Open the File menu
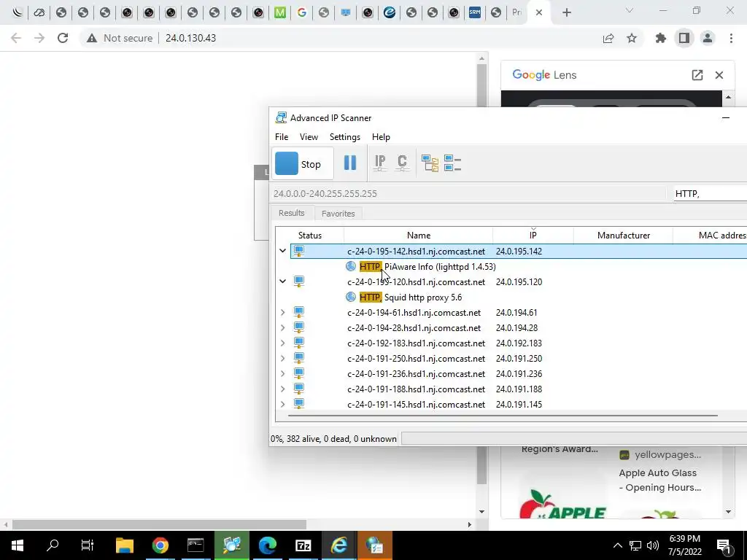The width and height of the screenshot is (747, 560). 282,137
